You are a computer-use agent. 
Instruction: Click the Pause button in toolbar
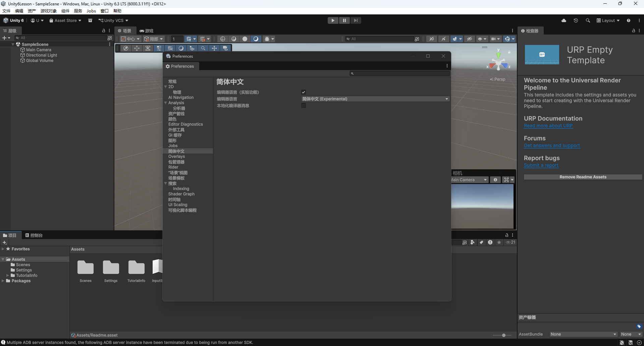[x=344, y=20]
